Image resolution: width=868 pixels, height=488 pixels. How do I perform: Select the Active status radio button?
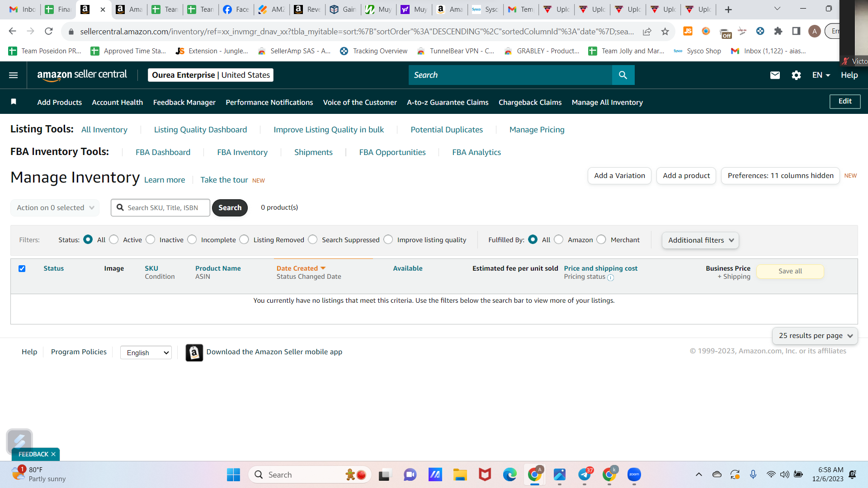(x=114, y=239)
